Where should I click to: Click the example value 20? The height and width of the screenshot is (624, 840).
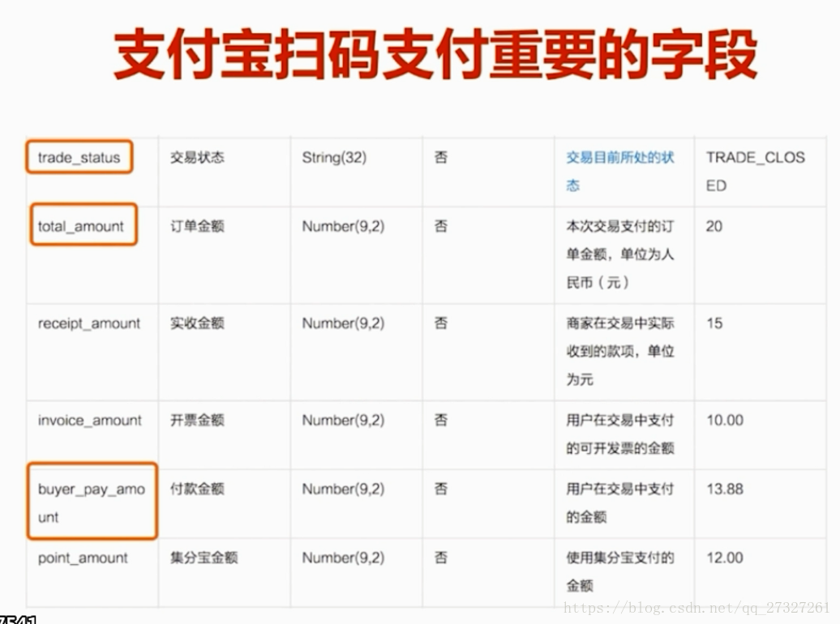[714, 227]
